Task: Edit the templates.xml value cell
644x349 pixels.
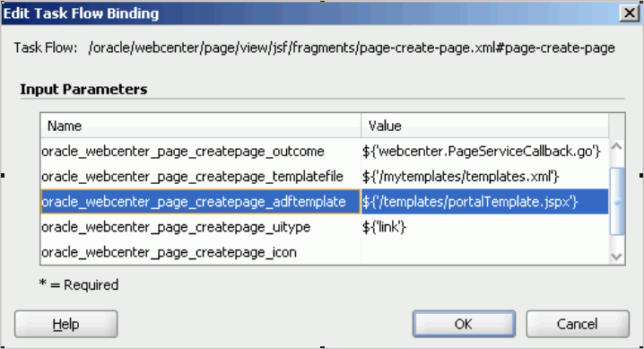Action: pyautogui.click(x=484, y=177)
